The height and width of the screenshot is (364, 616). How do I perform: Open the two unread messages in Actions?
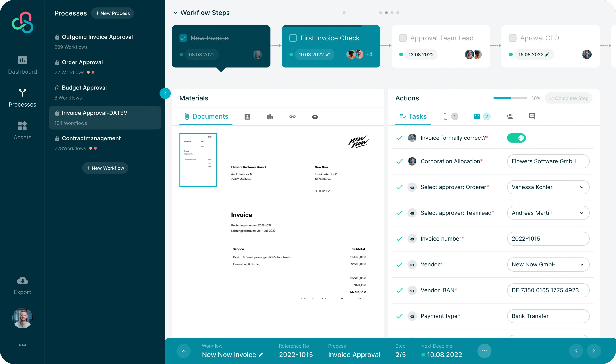point(477,116)
